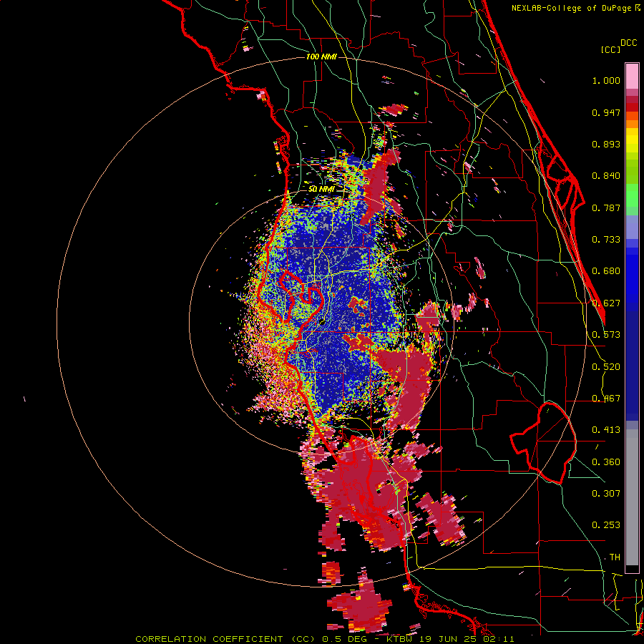This screenshot has width=644, height=644.
Task: Click the 0.413 scale value
Action: [x=606, y=430]
